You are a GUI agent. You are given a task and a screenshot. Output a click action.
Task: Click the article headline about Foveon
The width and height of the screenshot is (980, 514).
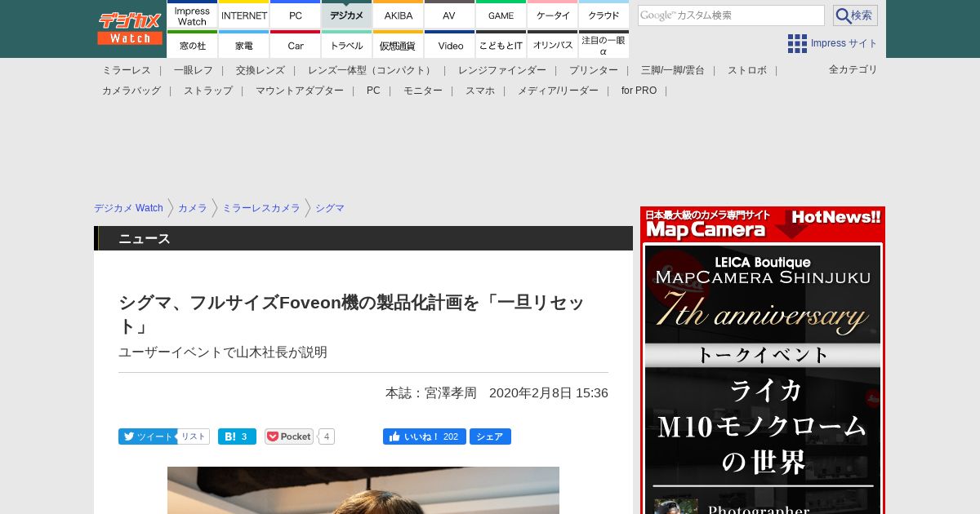[x=352, y=314]
